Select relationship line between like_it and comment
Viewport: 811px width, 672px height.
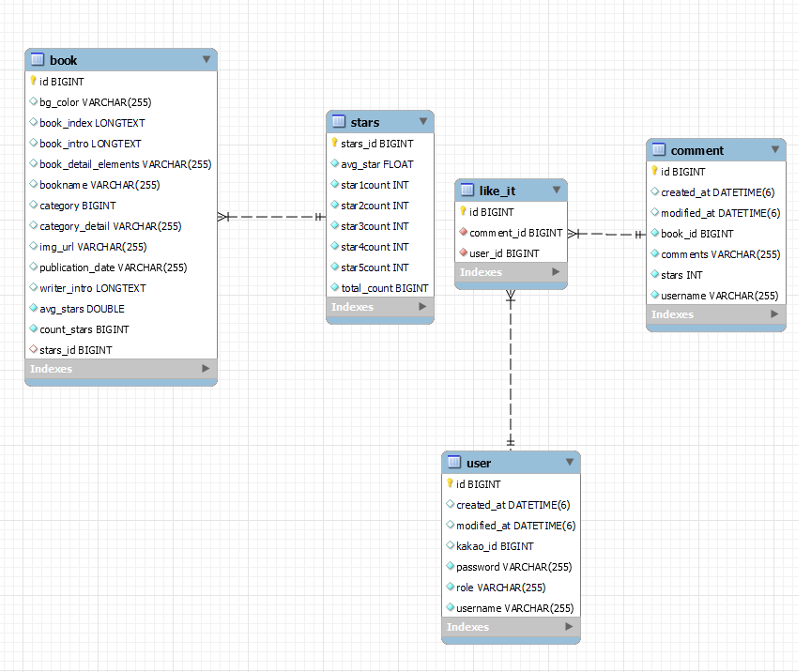(606, 234)
